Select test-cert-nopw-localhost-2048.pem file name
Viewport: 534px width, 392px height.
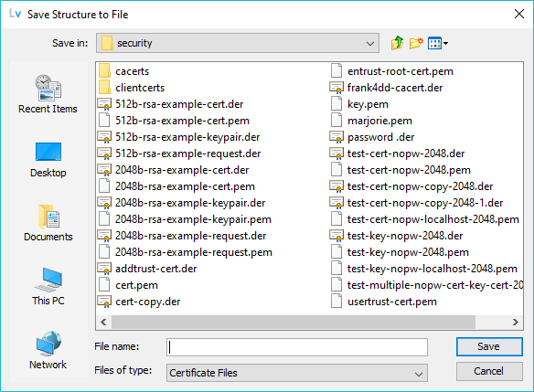coord(433,219)
